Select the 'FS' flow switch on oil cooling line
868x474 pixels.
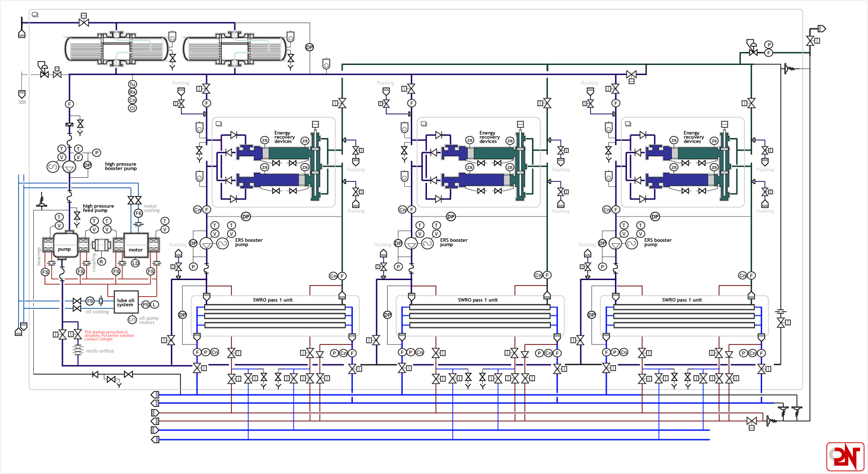90,301
